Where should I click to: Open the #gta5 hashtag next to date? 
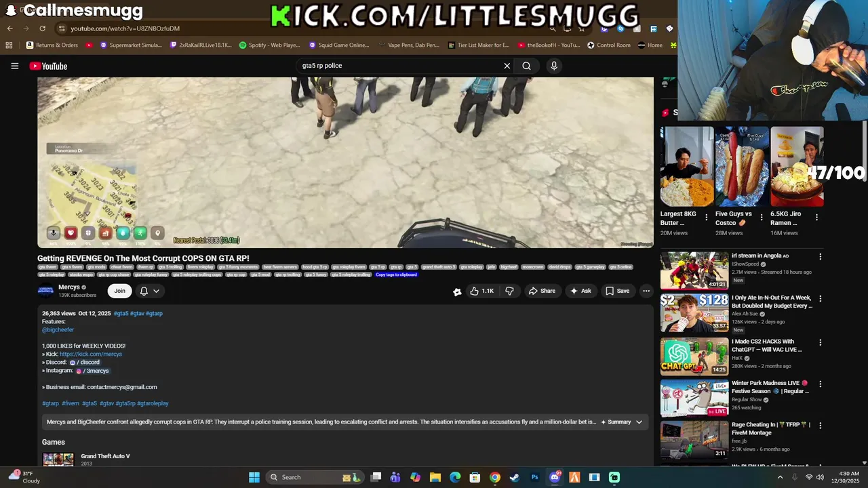point(121,313)
